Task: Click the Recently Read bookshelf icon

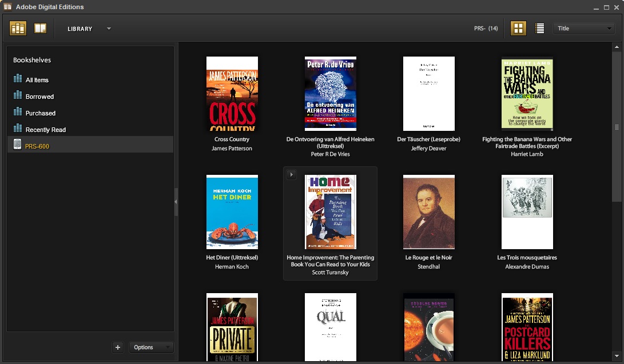Action: tap(18, 129)
